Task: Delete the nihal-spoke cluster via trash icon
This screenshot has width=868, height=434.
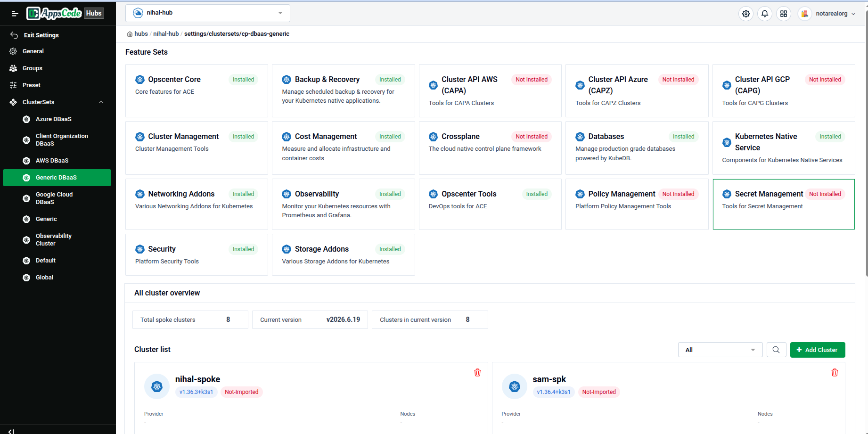Action: [477, 372]
